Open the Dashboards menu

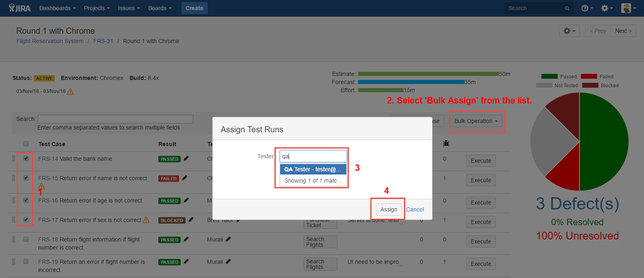tap(58, 8)
